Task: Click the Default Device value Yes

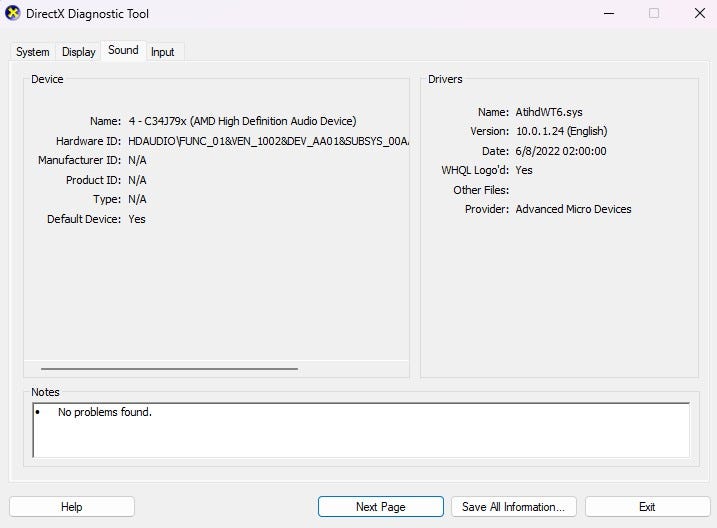Action: click(x=137, y=219)
